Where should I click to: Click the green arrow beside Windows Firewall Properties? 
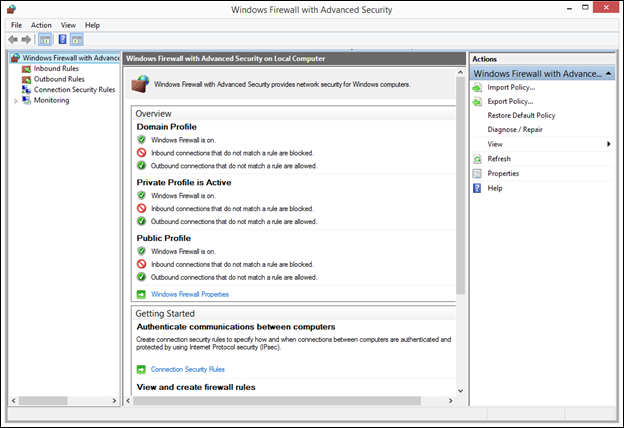[141, 294]
